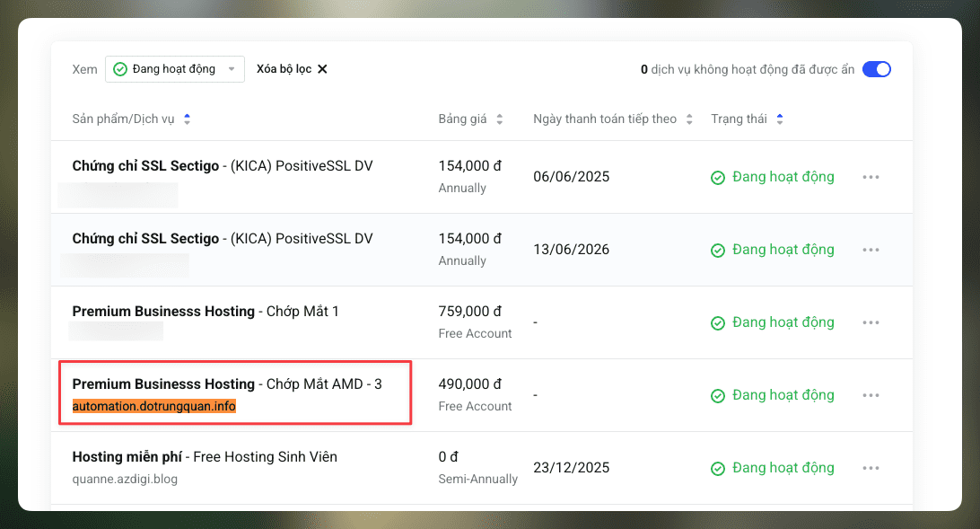
Task: Click green status checkmark on first SSL row
Action: coord(718,177)
